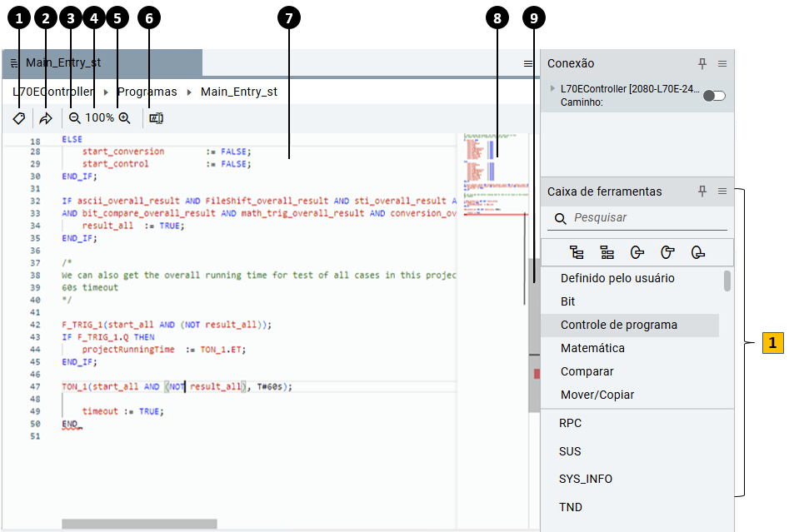Click the text editing icon after zoom controls
The image size is (789, 532).
click(156, 118)
